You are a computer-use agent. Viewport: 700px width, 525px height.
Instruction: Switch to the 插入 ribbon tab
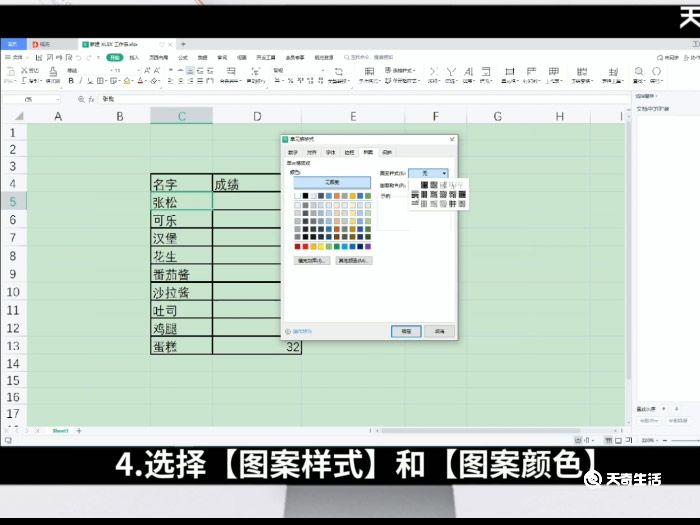click(134, 58)
